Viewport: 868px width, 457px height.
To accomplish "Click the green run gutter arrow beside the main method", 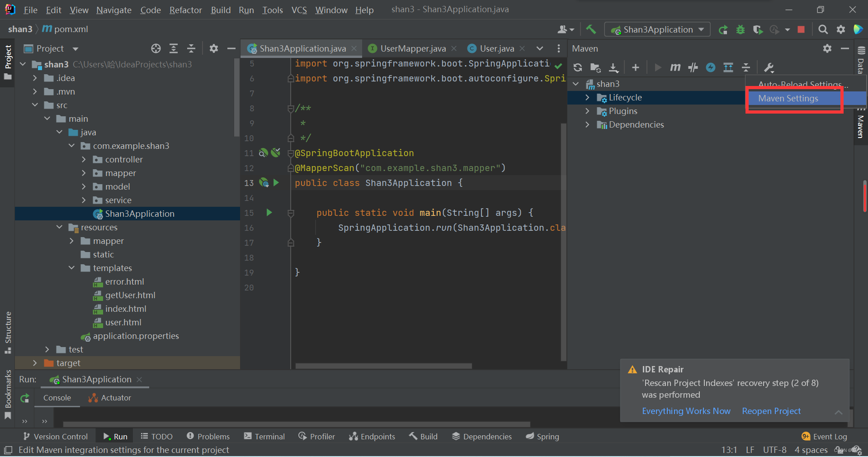I will 269,213.
